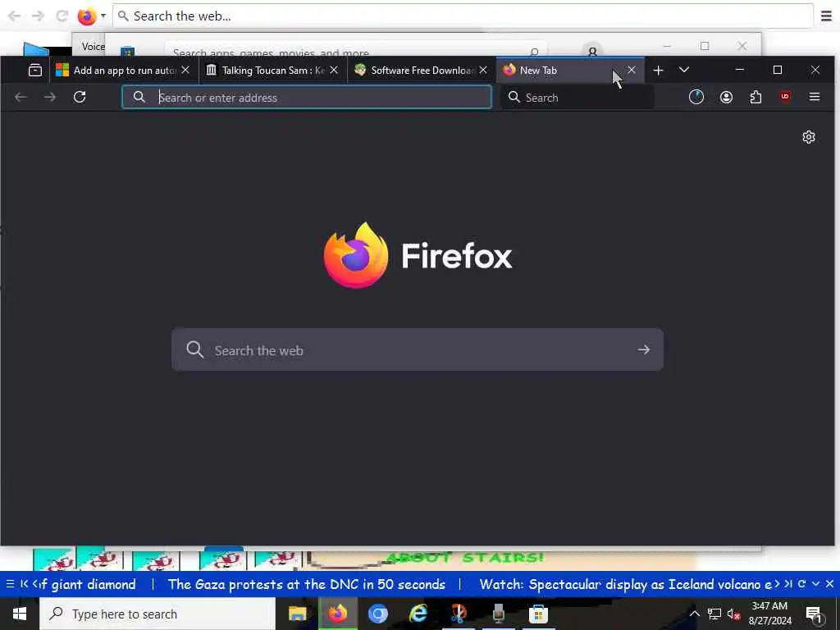840x630 pixels.
Task: Go forward in the dark Firefox window
Action: [x=50, y=97]
